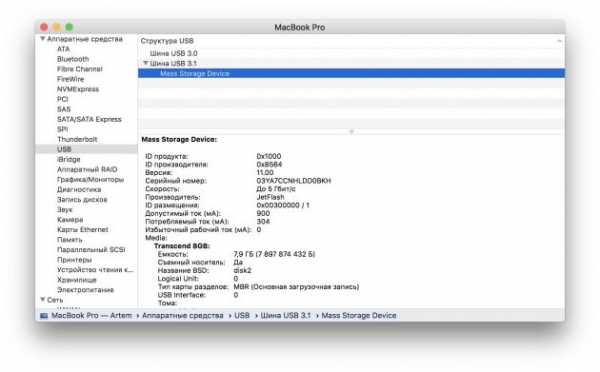Select Графика/Мониторы in sidebar
The width and height of the screenshot is (600, 372).
90,179
